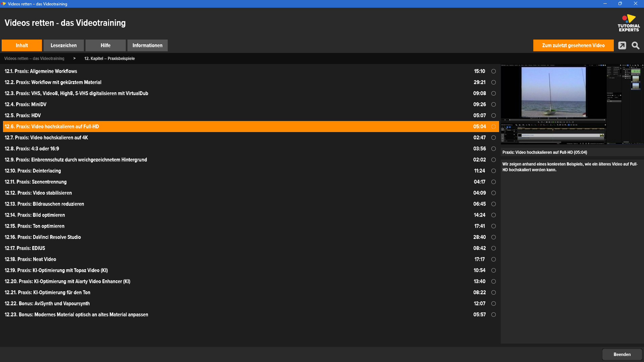Toggle circle for 12.23 Bonus row
The width and height of the screenshot is (644, 362).
(493, 314)
